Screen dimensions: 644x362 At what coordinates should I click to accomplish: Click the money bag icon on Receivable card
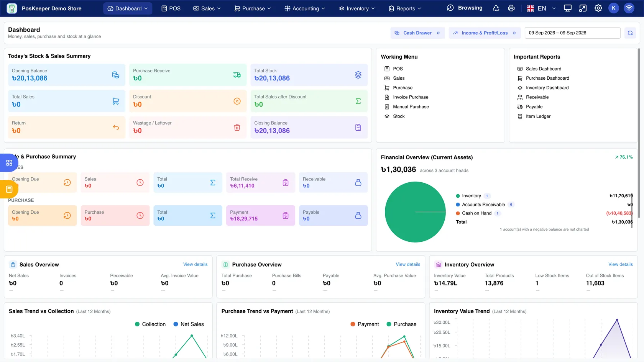(358, 183)
